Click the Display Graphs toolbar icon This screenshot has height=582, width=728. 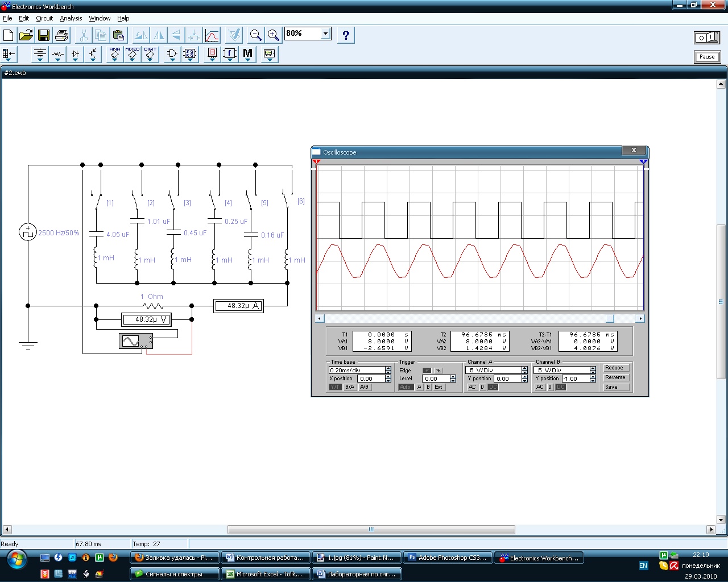coord(212,36)
